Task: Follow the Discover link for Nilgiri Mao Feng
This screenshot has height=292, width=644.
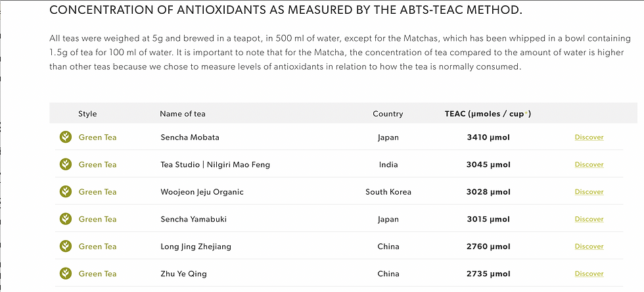Action: pyautogui.click(x=589, y=164)
